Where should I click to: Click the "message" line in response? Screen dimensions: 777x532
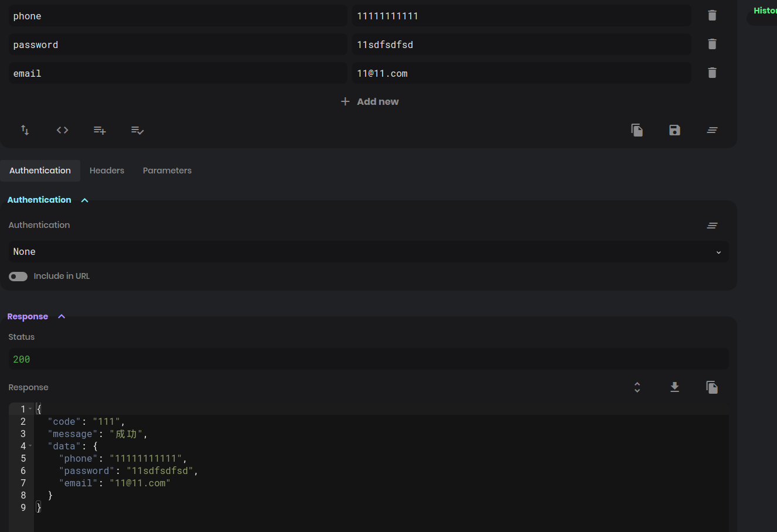click(97, 434)
